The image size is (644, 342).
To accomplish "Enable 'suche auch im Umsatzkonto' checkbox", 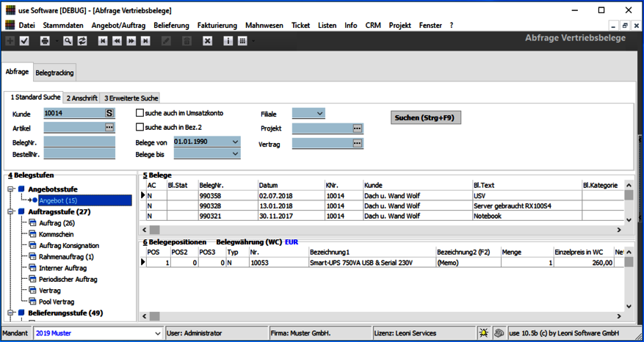I will click(x=140, y=114).
